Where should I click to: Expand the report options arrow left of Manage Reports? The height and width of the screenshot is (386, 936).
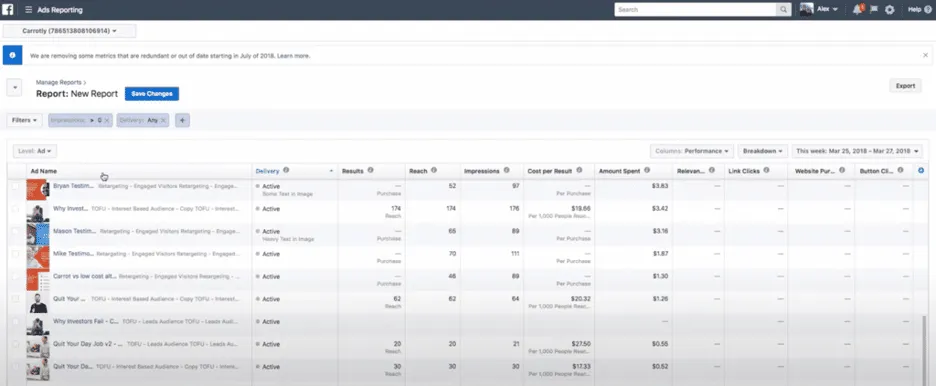coord(14,88)
